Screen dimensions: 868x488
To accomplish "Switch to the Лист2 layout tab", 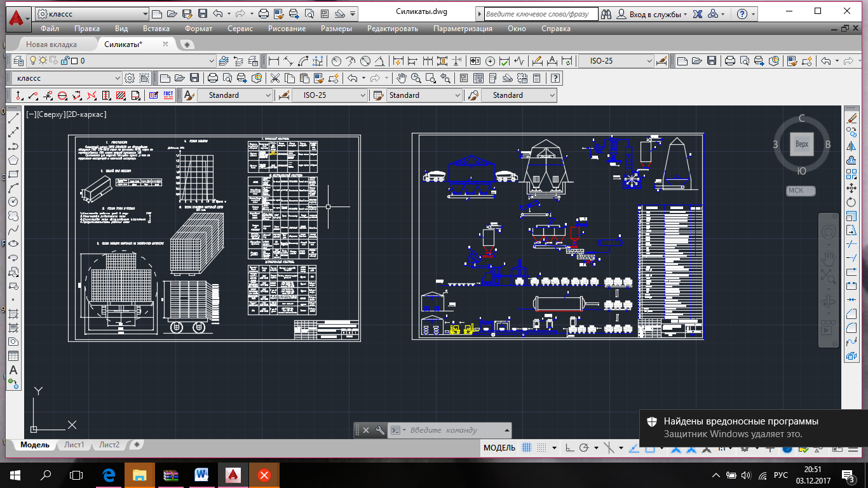I will pos(109,445).
